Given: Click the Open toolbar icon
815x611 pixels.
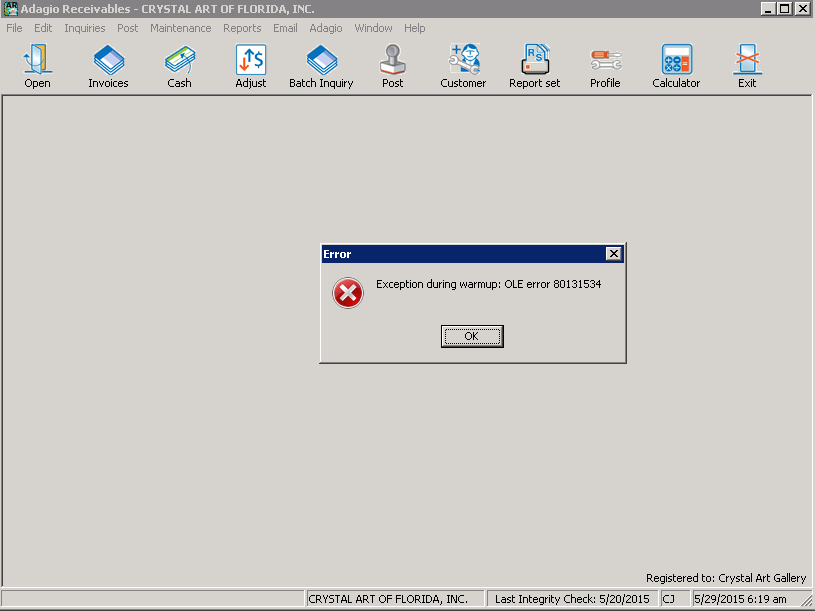Looking at the screenshot, I should point(37,61).
